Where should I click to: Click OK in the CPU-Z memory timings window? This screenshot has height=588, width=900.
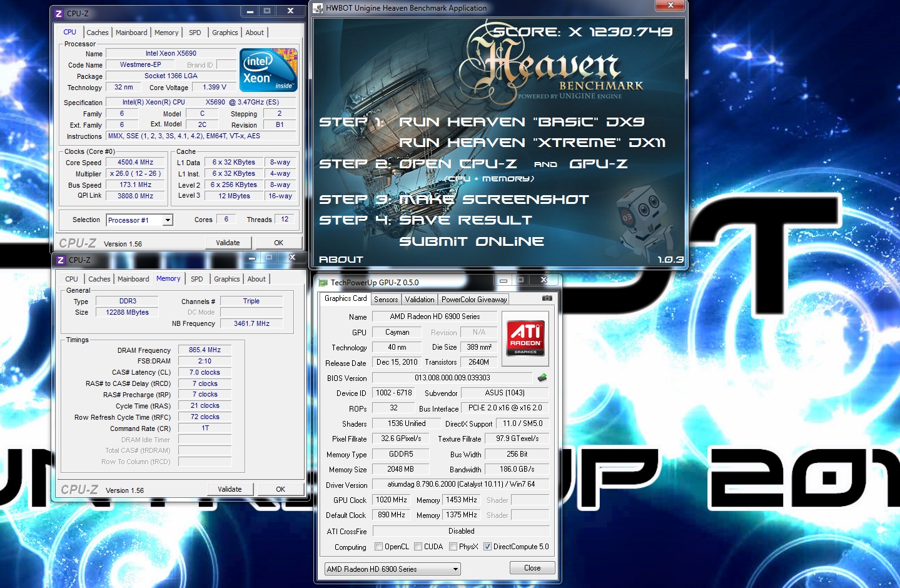point(281,489)
